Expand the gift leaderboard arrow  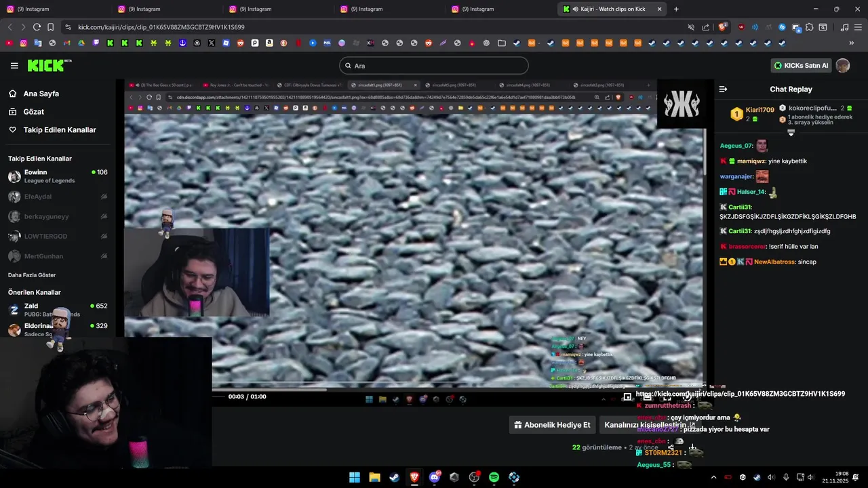tap(791, 133)
